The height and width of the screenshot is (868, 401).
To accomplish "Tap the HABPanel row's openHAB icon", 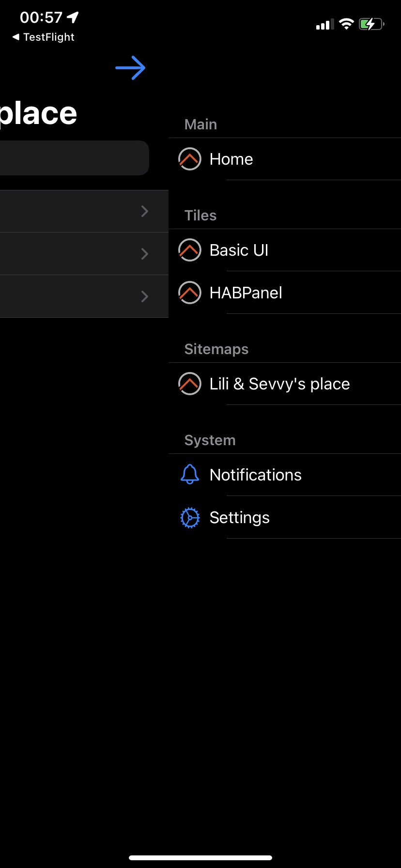I will 190,293.
